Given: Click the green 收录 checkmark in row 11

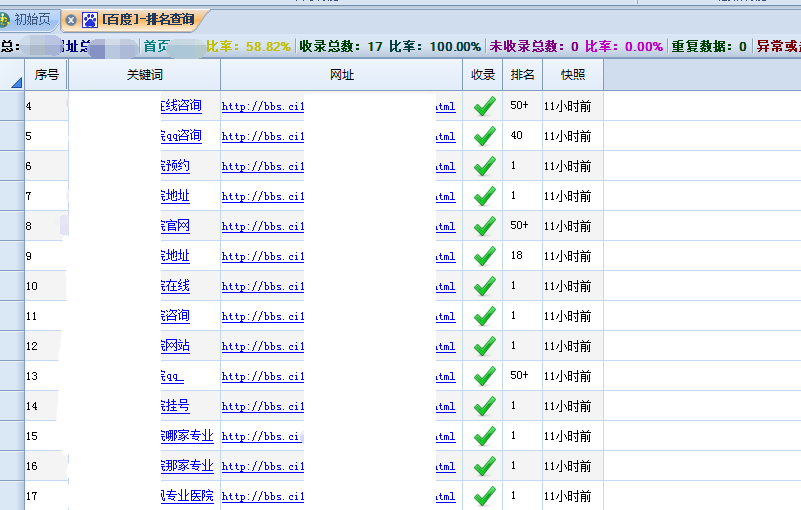Looking at the screenshot, I should [x=484, y=316].
